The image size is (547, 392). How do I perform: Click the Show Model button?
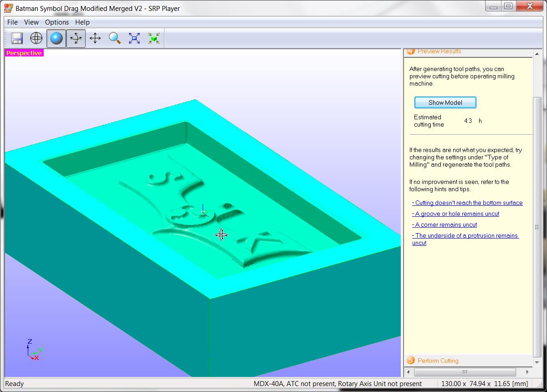(x=445, y=102)
